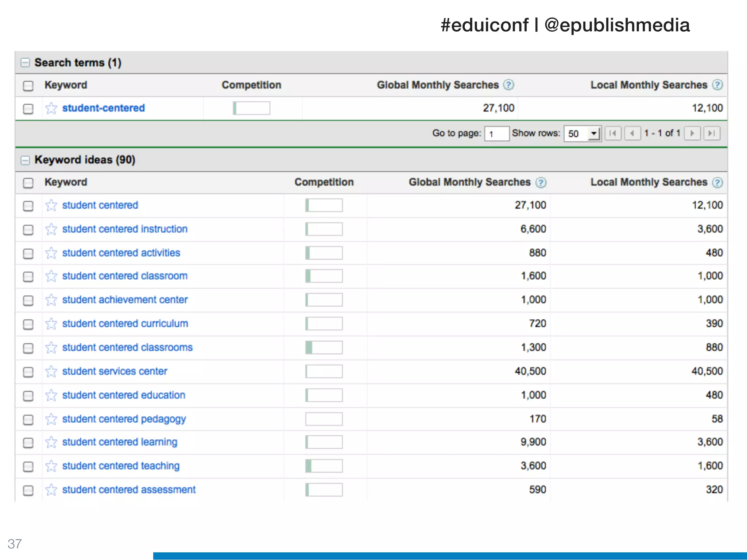Jump to first page arrow

point(613,133)
